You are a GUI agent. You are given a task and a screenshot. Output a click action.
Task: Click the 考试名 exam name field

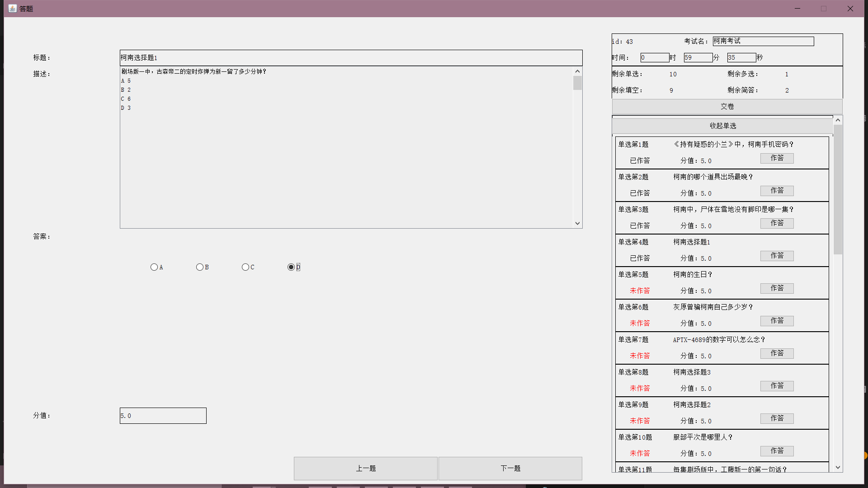(x=763, y=41)
